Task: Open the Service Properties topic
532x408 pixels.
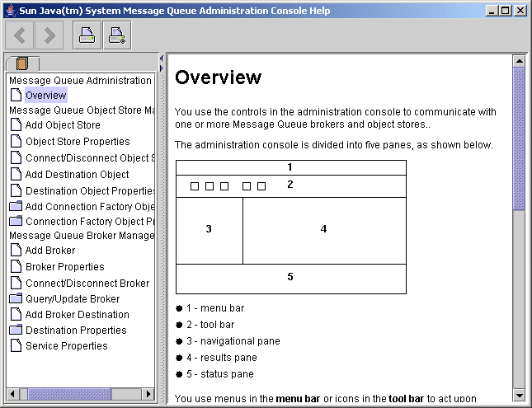Action: point(67,346)
